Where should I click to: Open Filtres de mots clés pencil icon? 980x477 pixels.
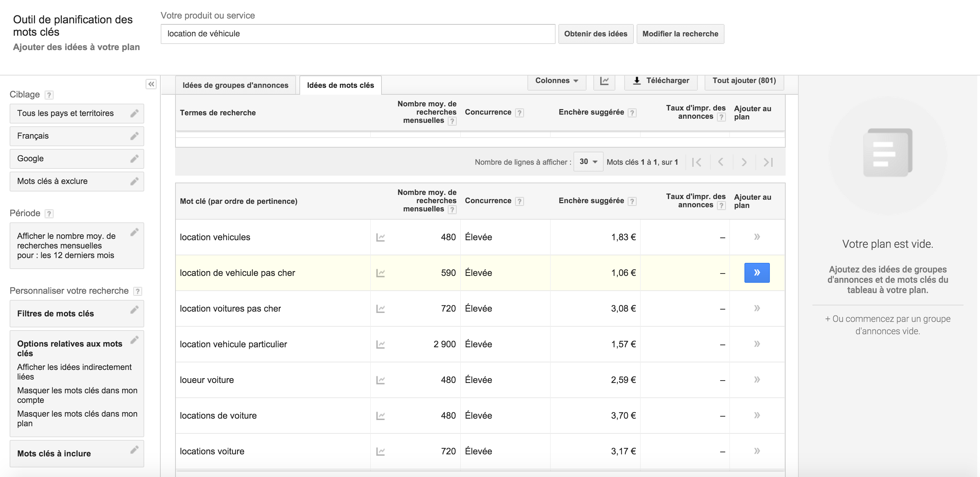(x=134, y=310)
